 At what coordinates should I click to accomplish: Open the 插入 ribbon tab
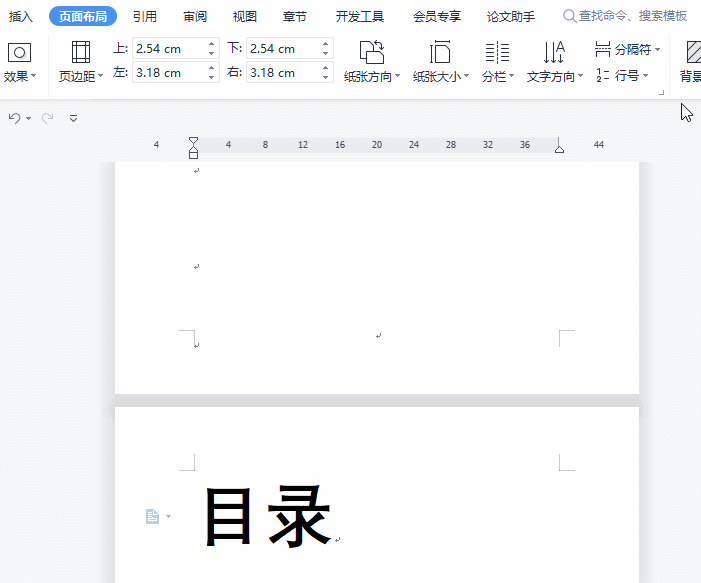pyautogui.click(x=21, y=17)
